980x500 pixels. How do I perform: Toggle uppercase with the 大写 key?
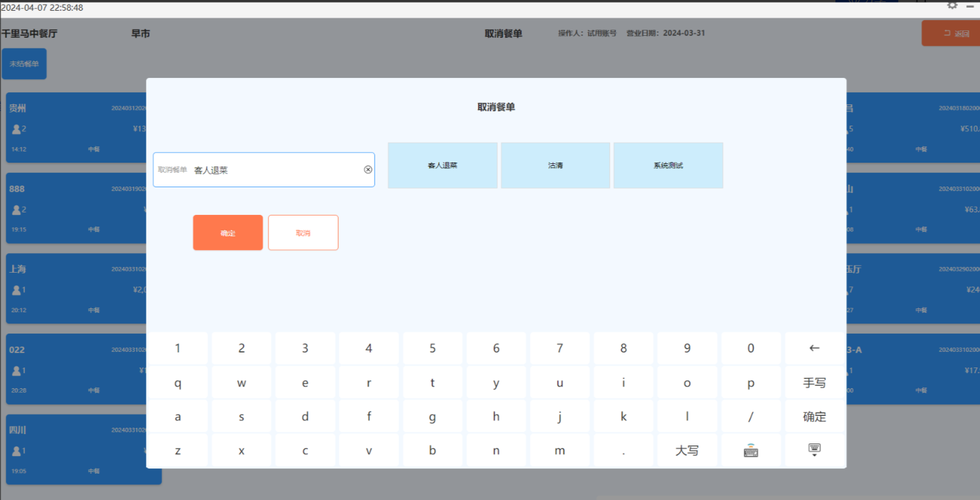[686, 450]
